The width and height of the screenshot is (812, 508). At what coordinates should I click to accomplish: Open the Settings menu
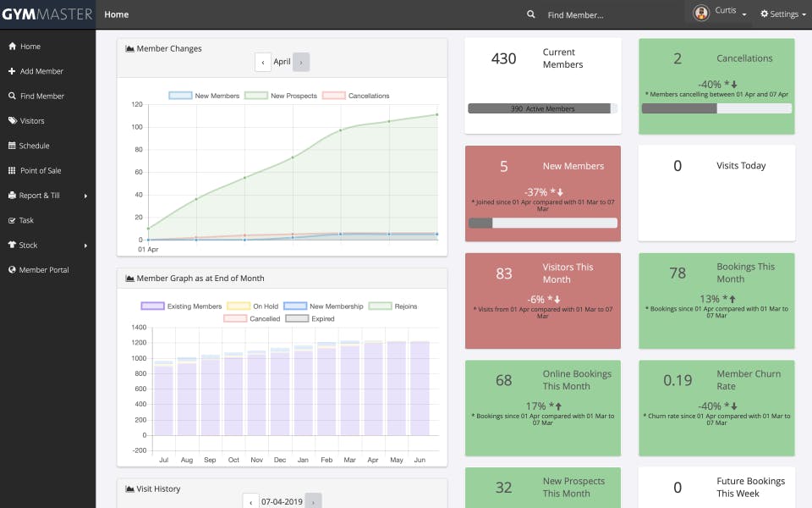pyautogui.click(x=782, y=14)
